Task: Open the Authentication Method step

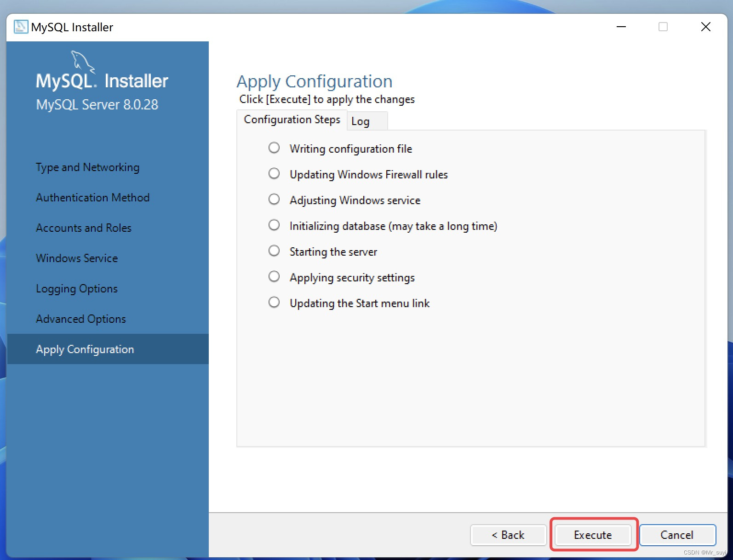Action: pyautogui.click(x=92, y=198)
